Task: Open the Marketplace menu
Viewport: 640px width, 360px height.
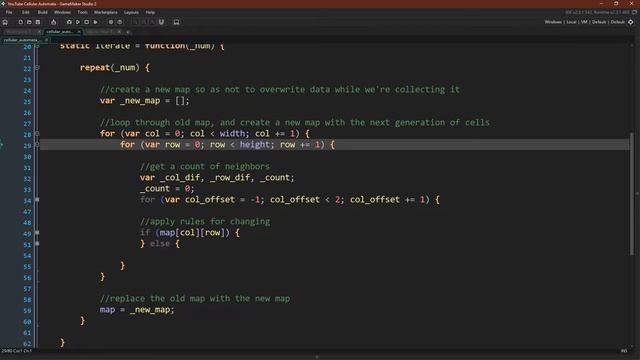Action: tap(106, 12)
